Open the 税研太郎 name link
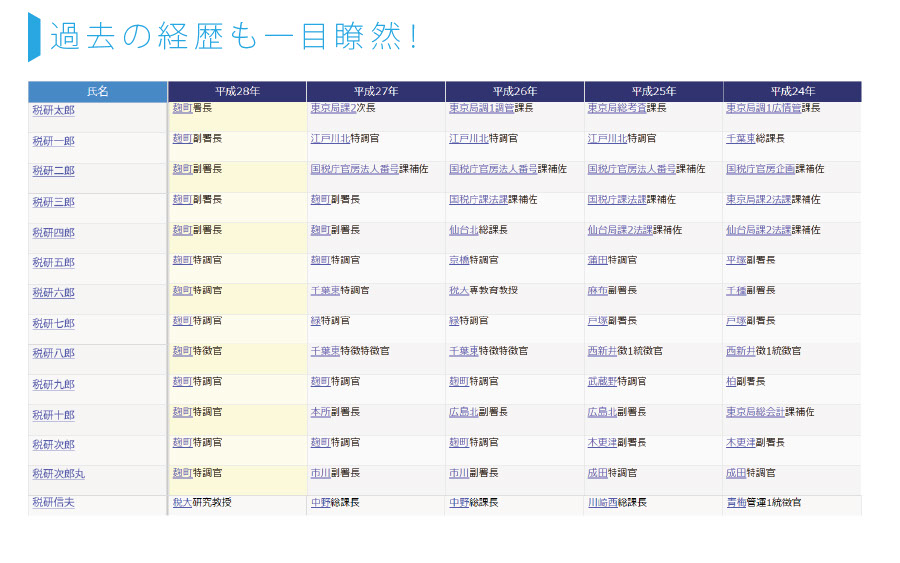900x563 pixels. [53, 110]
